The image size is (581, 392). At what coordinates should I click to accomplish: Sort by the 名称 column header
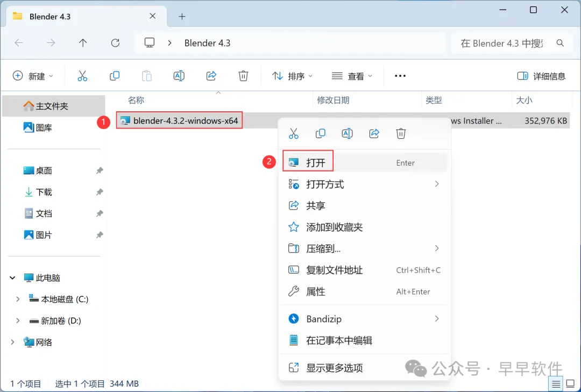click(x=136, y=100)
